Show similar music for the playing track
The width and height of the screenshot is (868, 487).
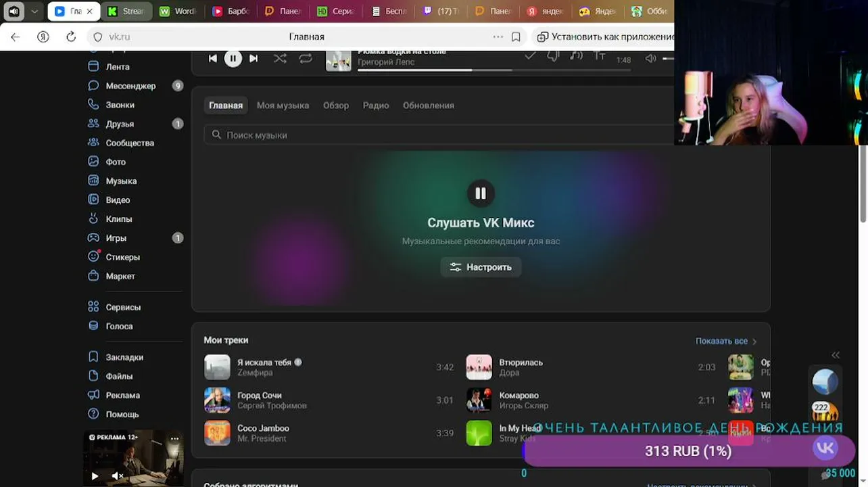click(x=576, y=56)
